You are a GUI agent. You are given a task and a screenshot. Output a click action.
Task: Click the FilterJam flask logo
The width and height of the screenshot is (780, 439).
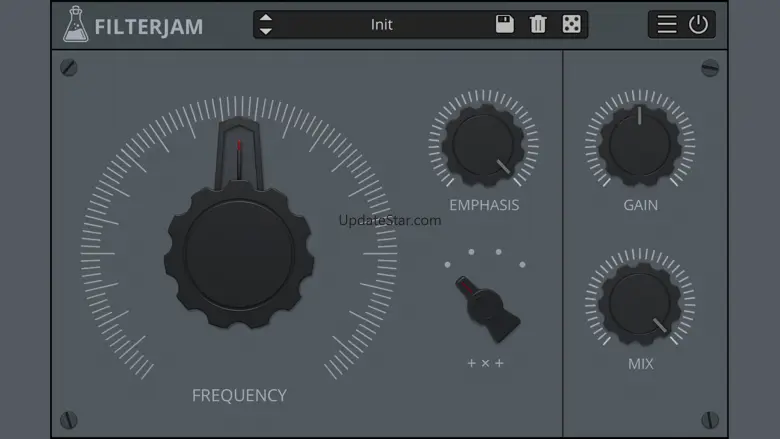tap(76, 24)
